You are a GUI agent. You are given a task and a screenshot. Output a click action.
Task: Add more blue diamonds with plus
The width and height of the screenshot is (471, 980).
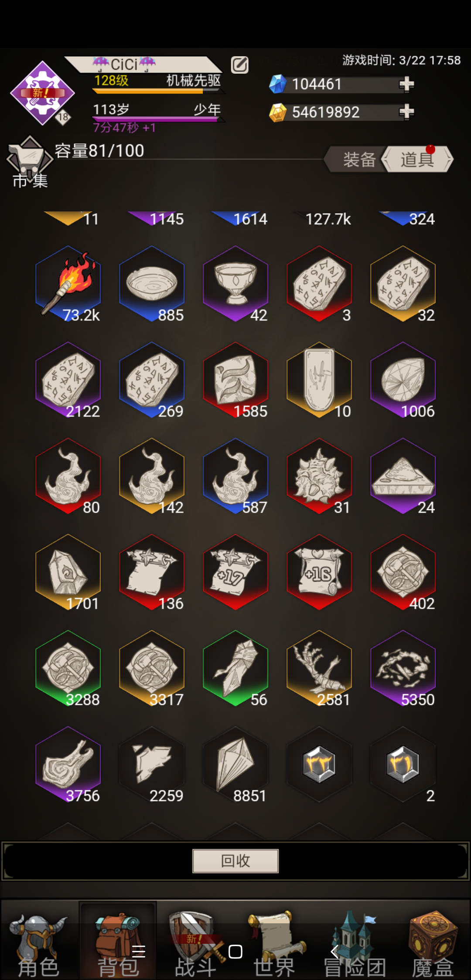tap(406, 84)
